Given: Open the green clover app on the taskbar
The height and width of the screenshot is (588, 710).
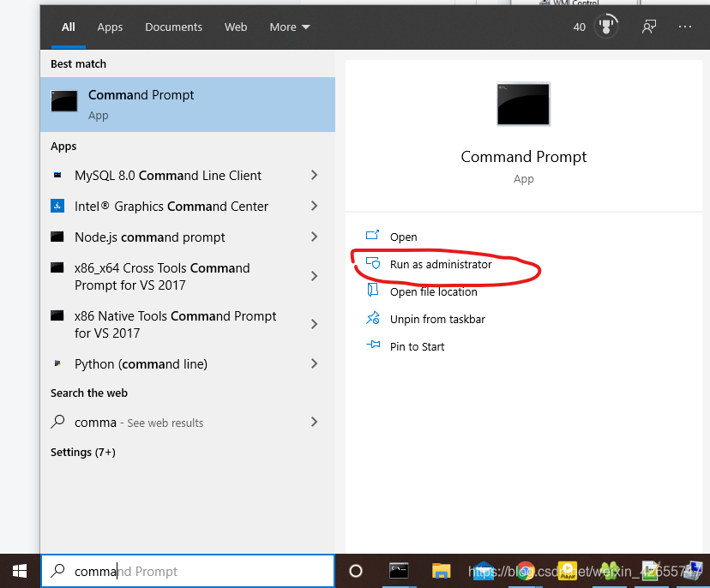Looking at the screenshot, I should (610, 571).
